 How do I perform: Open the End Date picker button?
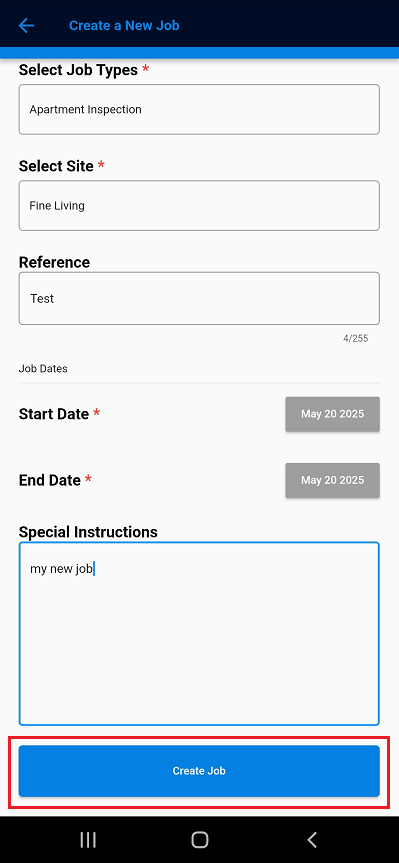point(332,480)
